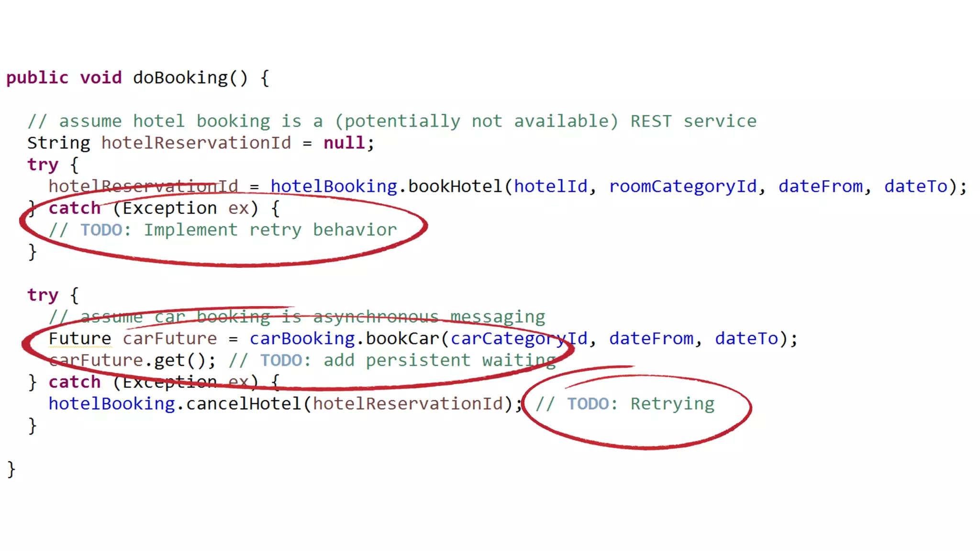Click the 'Future' type name

80,339
